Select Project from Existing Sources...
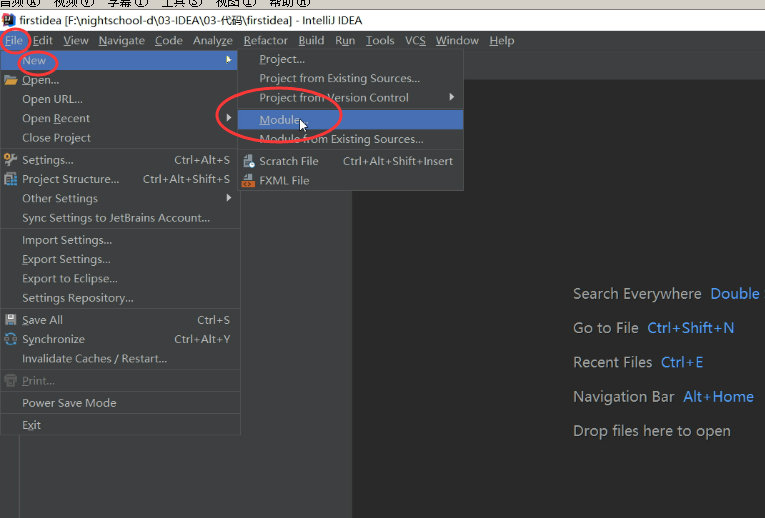Viewport: 765px width, 518px height. pos(350,78)
